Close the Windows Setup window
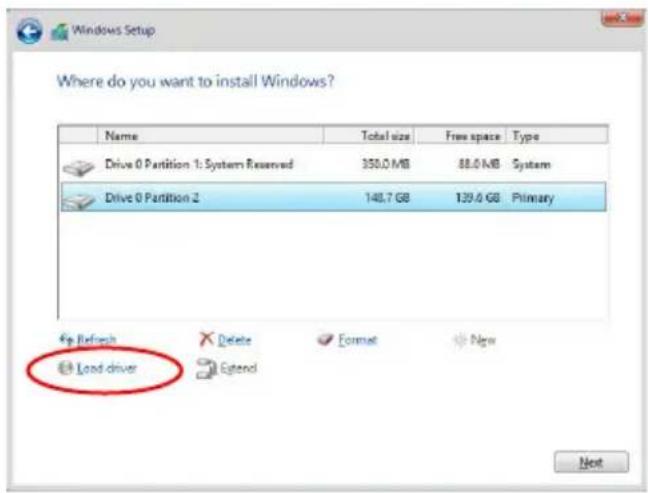Viewport: 648px width, 493px height. pyautogui.click(x=622, y=18)
